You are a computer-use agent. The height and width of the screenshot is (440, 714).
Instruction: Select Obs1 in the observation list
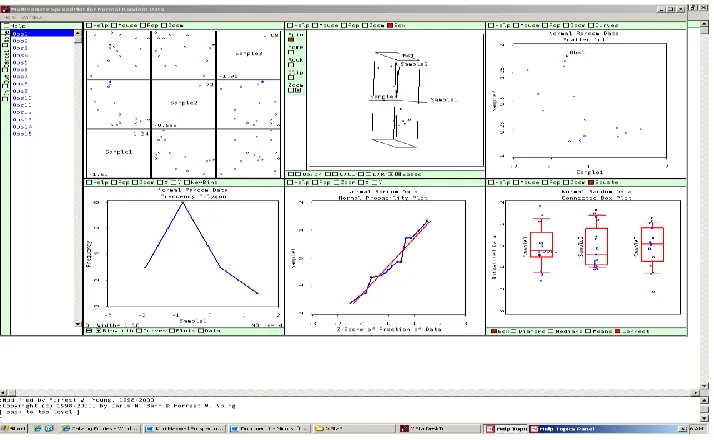42,34
